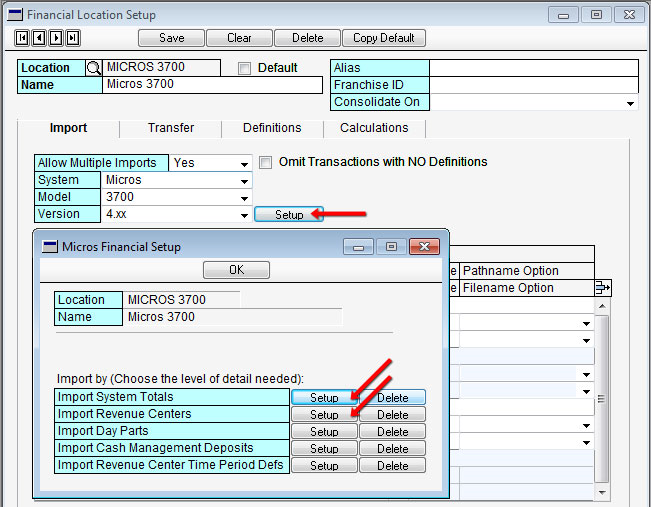Click the Name field containing Micros 3700
The image size is (651, 507).
point(212,85)
